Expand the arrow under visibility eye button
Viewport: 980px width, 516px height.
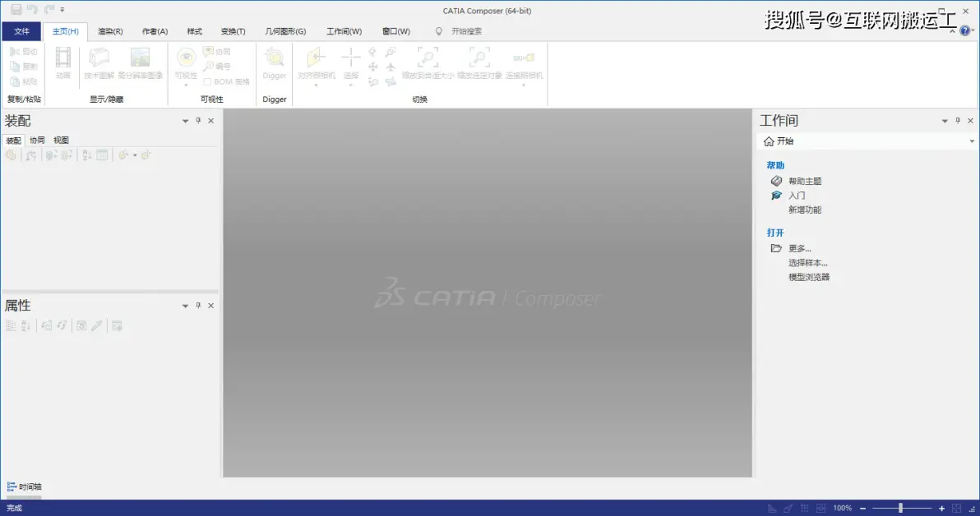(186, 85)
